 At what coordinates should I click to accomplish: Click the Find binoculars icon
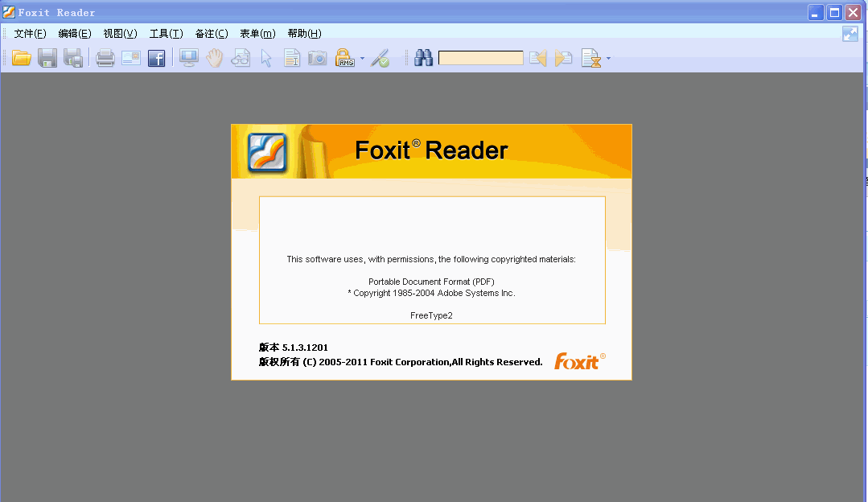[422, 57]
